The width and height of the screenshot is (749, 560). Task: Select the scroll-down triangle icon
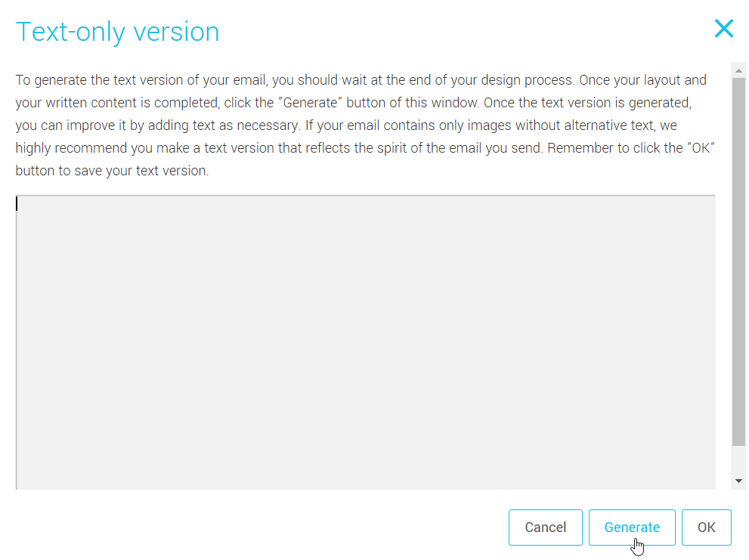pyautogui.click(x=739, y=479)
